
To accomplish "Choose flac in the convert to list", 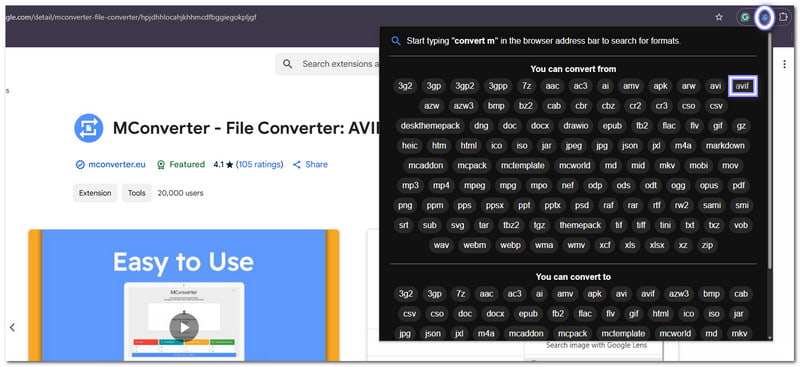I will [x=585, y=313].
